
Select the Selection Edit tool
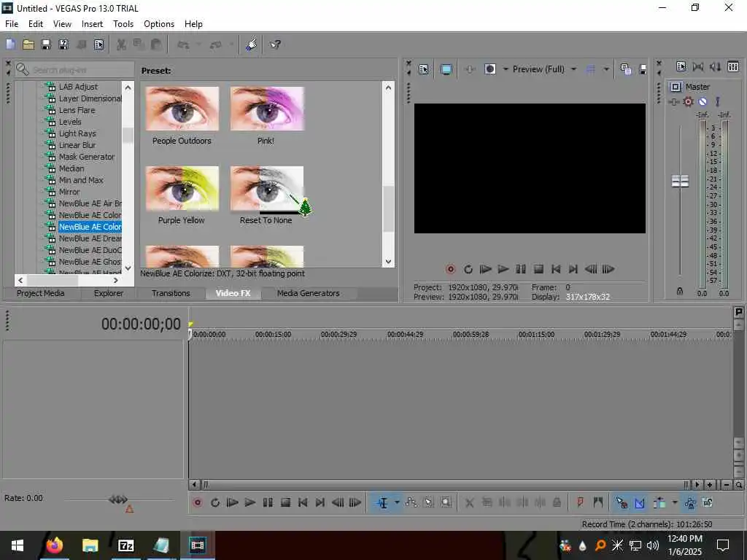pos(428,502)
